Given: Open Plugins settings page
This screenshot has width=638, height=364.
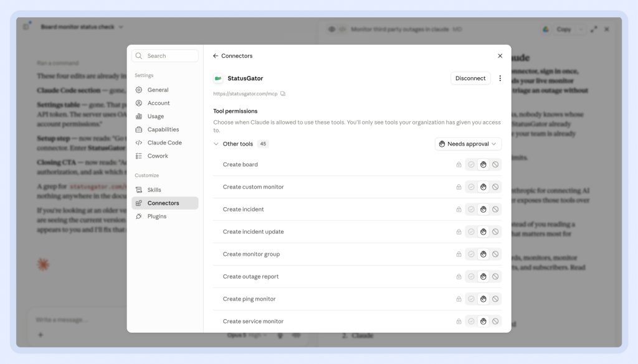Looking at the screenshot, I should tap(164, 216).
